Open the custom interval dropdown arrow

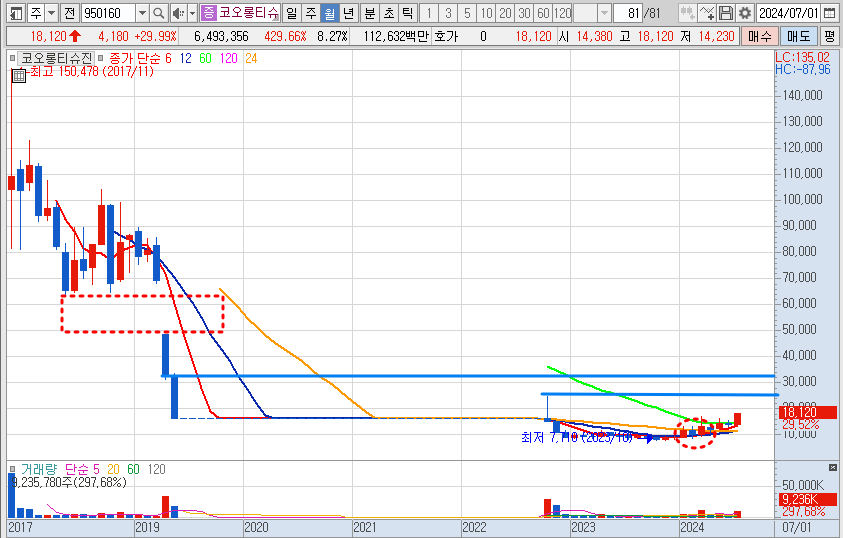coord(604,13)
